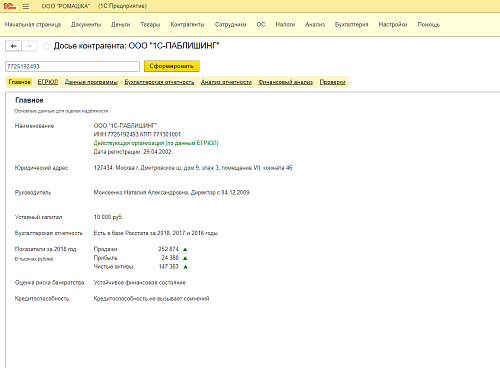The image size is (500, 368).
Task: Open the Деньги menu
Action: coord(121,25)
